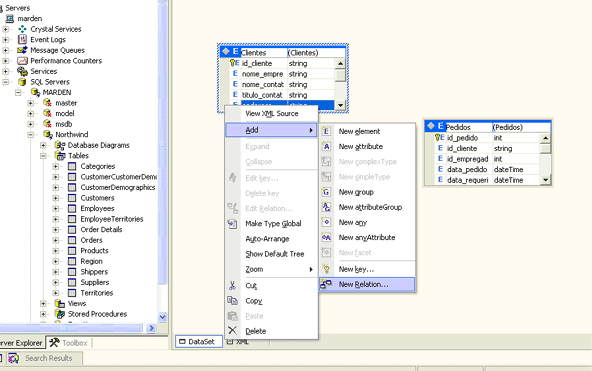Open the Search Results tab
This screenshot has height=371, width=592.
point(45,358)
